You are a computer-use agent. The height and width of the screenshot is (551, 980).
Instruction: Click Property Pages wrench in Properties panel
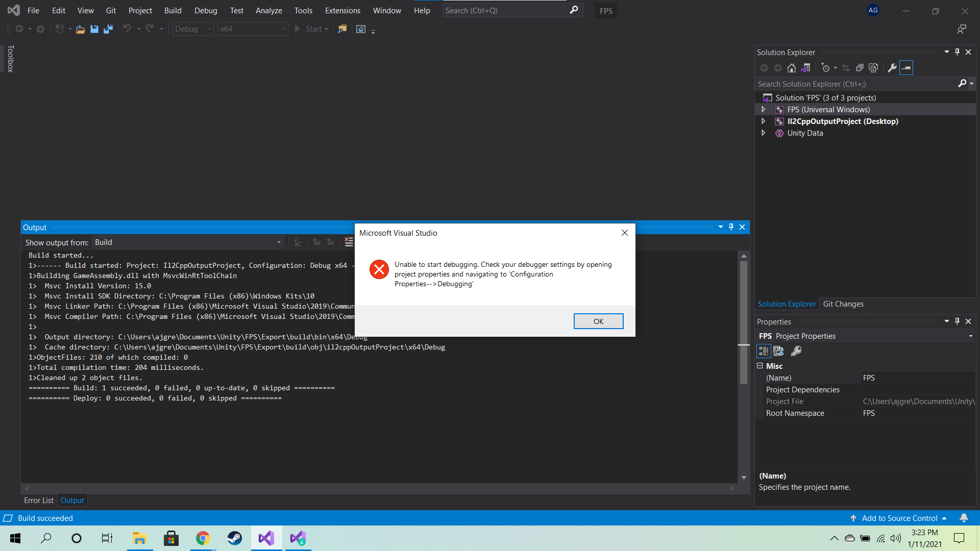[x=796, y=351]
